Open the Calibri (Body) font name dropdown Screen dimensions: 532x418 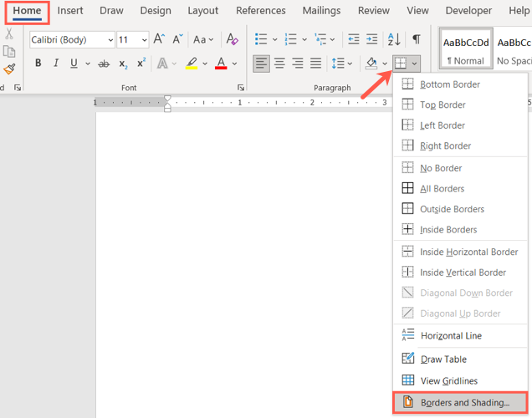[110, 40]
